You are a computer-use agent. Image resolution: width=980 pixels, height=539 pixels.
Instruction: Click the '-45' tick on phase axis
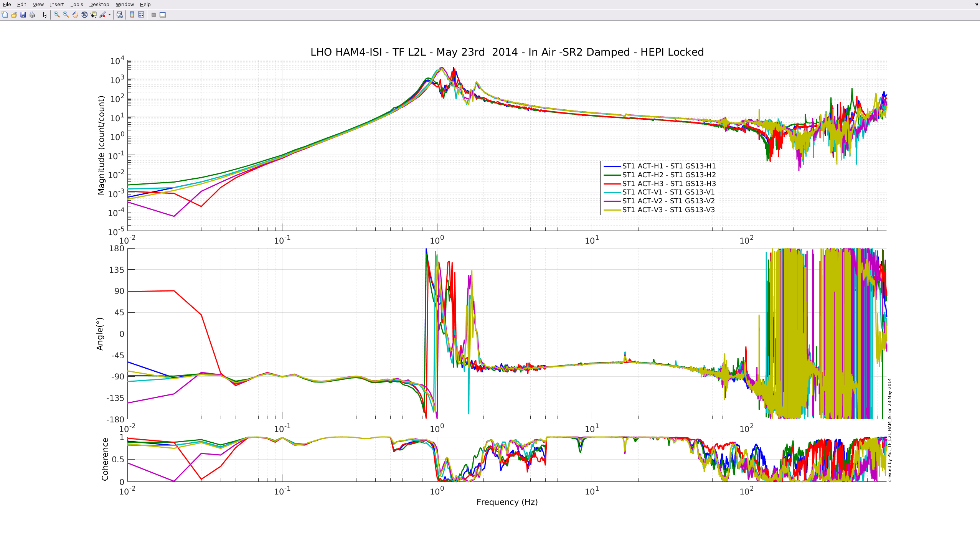pyautogui.click(x=117, y=355)
